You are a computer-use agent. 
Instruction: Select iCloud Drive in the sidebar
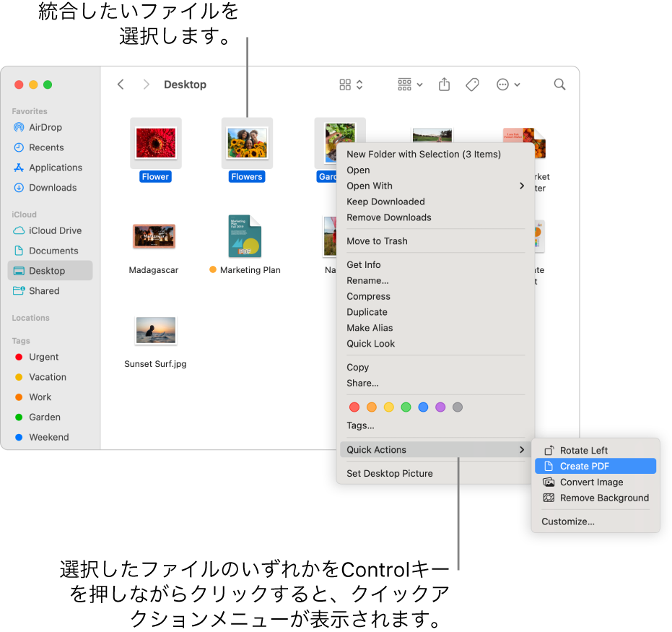[50, 230]
